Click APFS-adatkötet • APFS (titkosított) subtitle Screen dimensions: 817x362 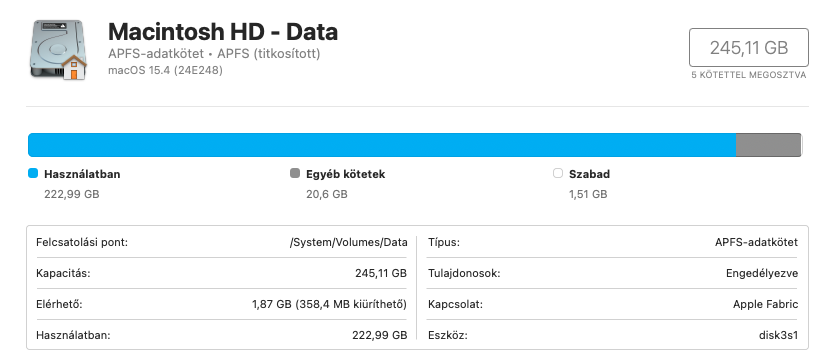tap(214, 54)
